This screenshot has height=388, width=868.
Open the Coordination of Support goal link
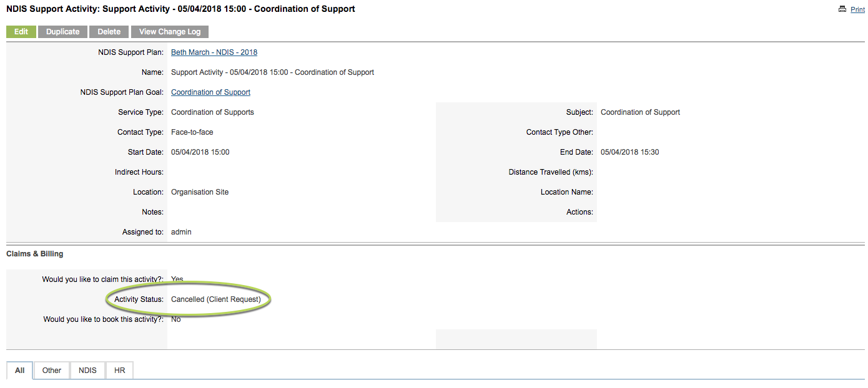[x=210, y=92]
